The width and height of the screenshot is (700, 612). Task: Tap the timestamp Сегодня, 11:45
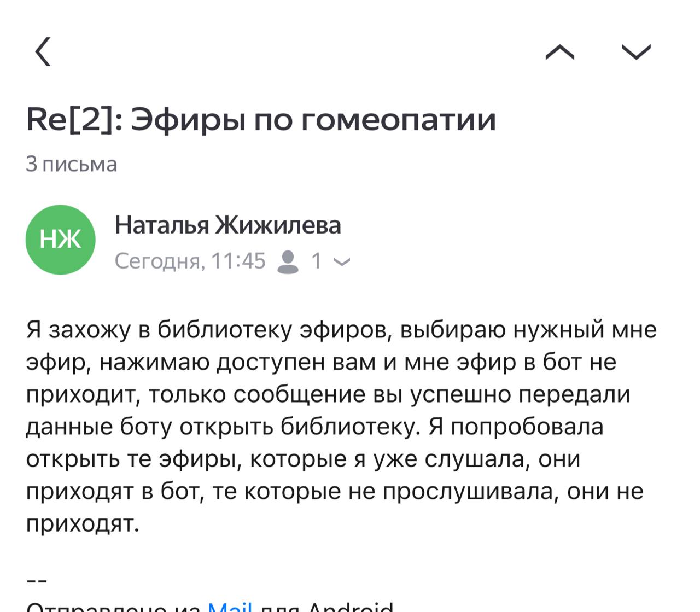click(x=190, y=261)
